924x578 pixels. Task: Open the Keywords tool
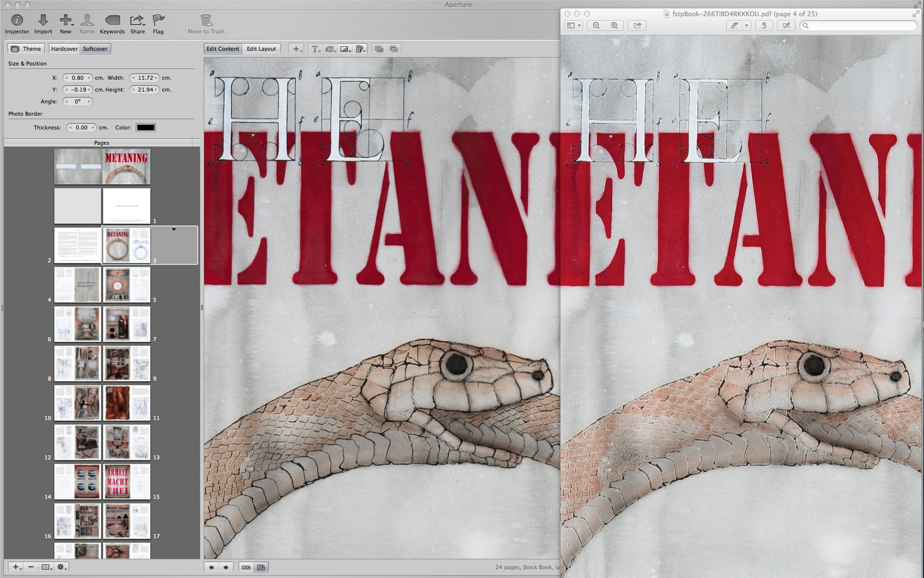tap(112, 24)
